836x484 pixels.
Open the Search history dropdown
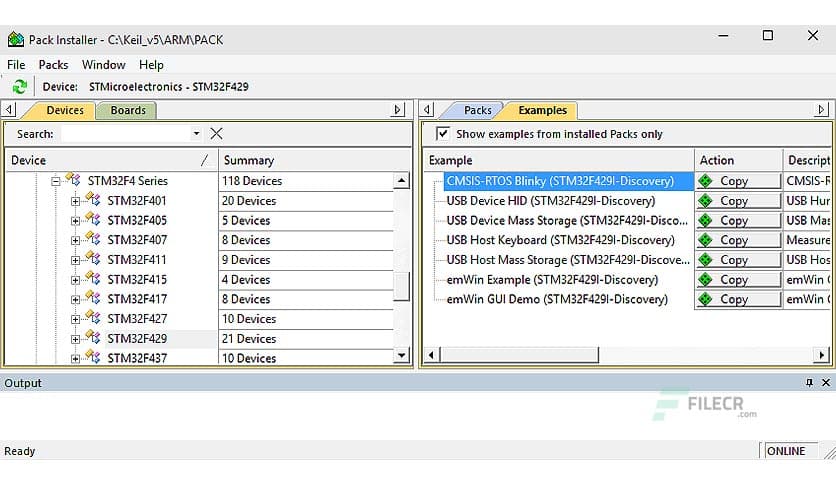pos(196,133)
